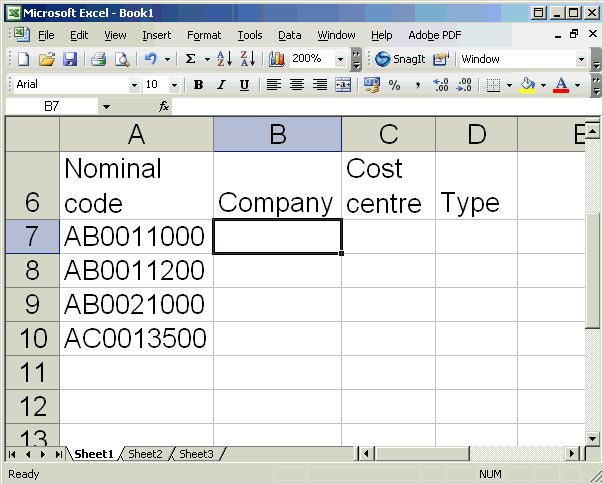Screen dimensions: 604x484
Task: Click the Save icon in the toolbar
Action: pos(70,59)
